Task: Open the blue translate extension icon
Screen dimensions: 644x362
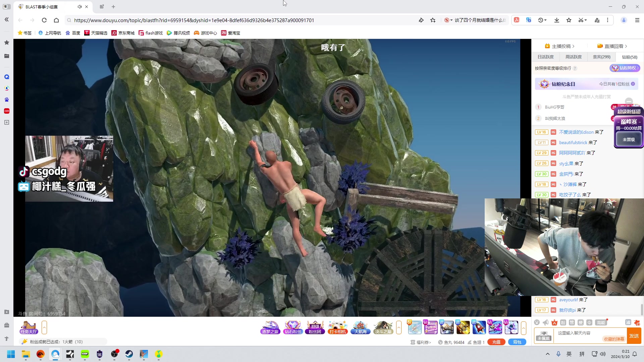Action: pyautogui.click(x=529, y=20)
